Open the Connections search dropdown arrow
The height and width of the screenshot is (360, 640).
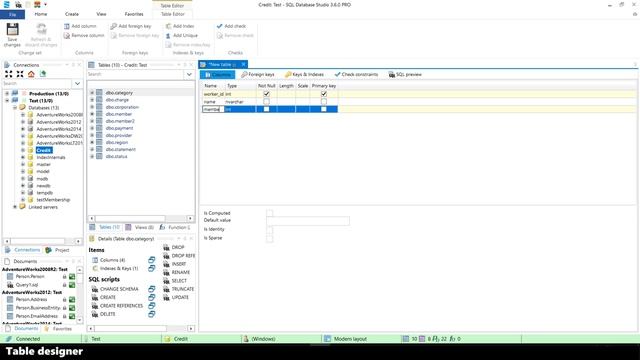[x=78, y=84]
